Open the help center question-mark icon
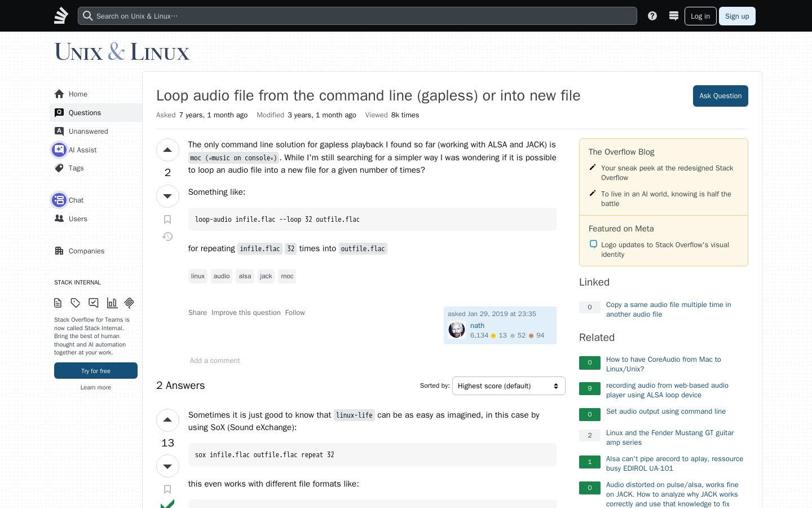This screenshot has height=508, width=812. pos(652,16)
